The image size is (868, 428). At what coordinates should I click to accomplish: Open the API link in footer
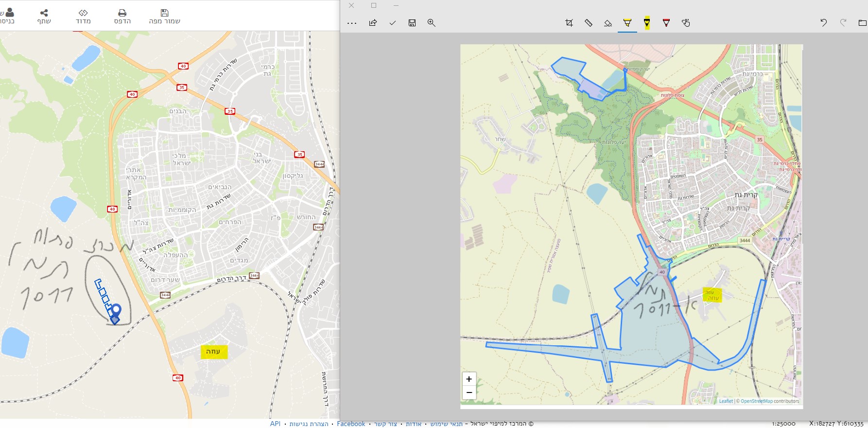(275, 424)
